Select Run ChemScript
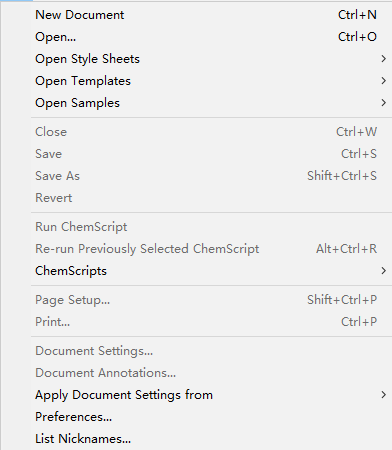The image size is (392, 450). click(x=211, y=227)
